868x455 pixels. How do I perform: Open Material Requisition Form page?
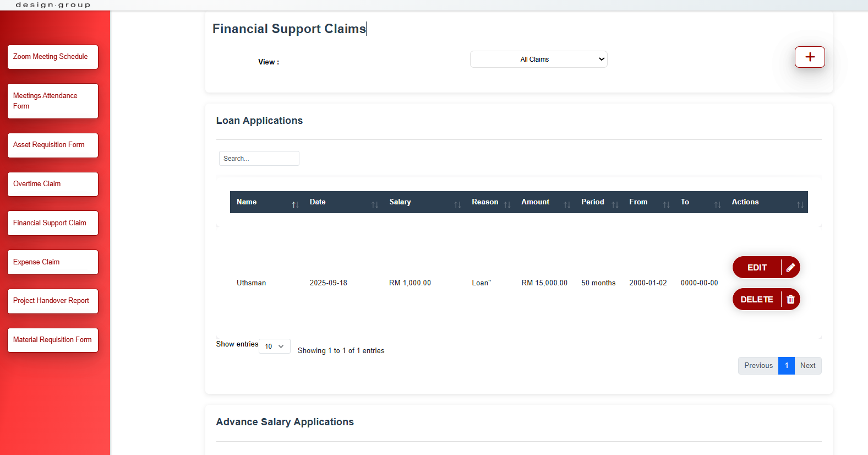53,340
